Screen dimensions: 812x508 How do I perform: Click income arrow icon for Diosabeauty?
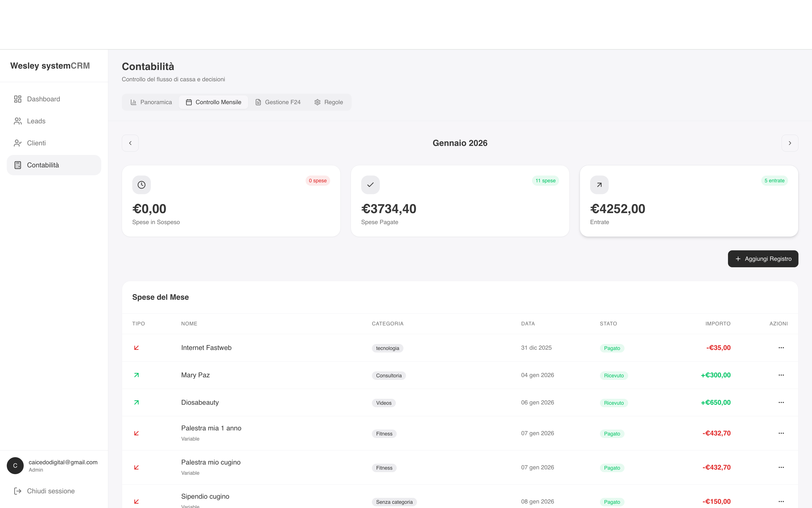coord(136,402)
